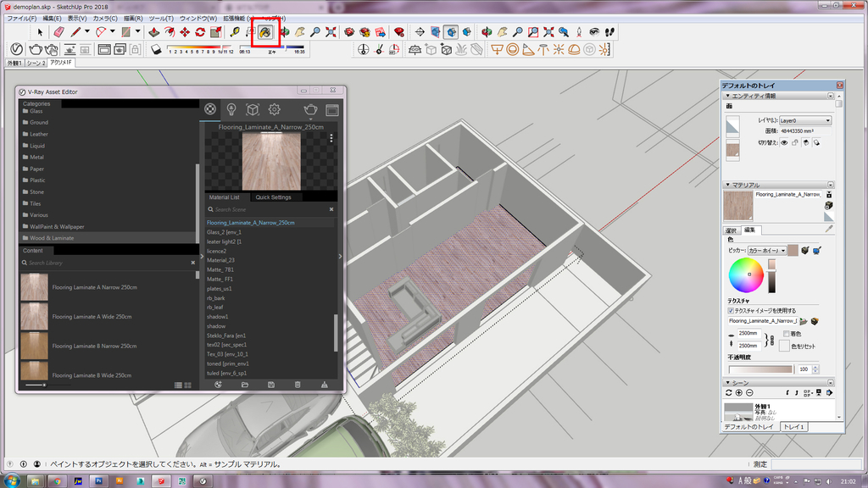The width and height of the screenshot is (868, 488).
Task: Toggle entity visibility eye icon
Action: click(x=783, y=142)
